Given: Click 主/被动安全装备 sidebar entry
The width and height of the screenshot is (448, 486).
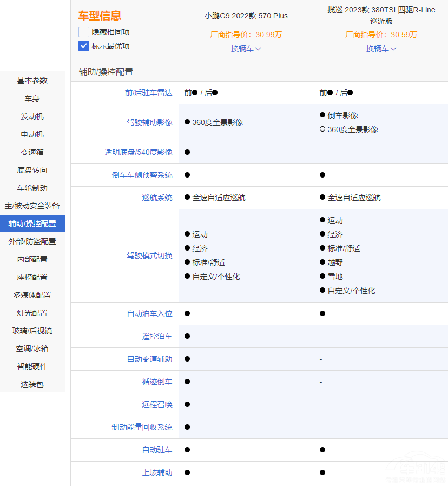Looking at the screenshot, I should [x=32, y=206].
